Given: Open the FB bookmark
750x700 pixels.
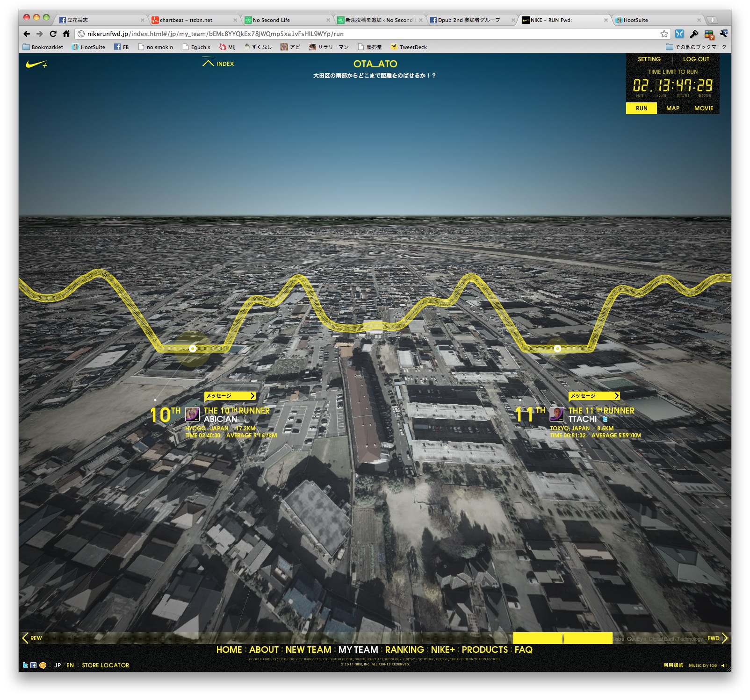Looking at the screenshot, I should click(x=122, y=47).
